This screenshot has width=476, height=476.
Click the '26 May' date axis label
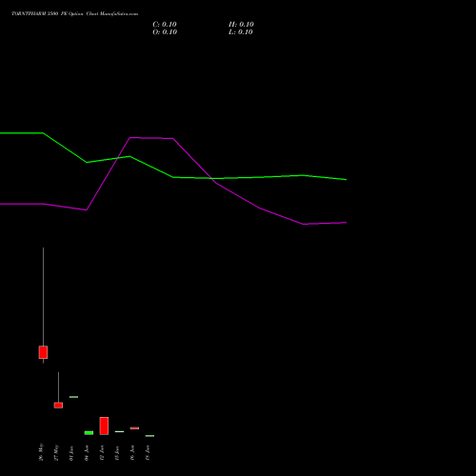[41, 452]
